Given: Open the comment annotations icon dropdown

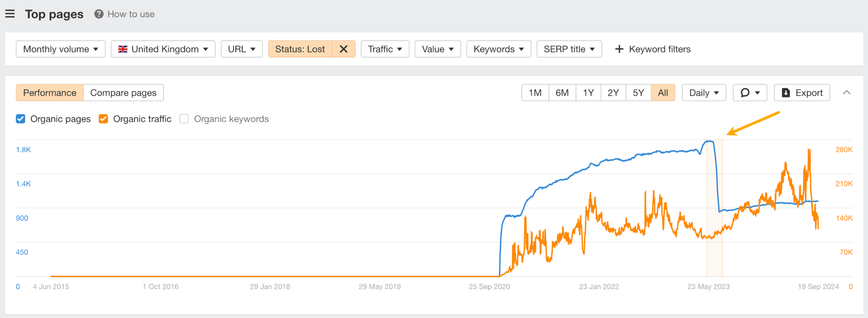Looking at the screenshot, I should coord(750,93).
